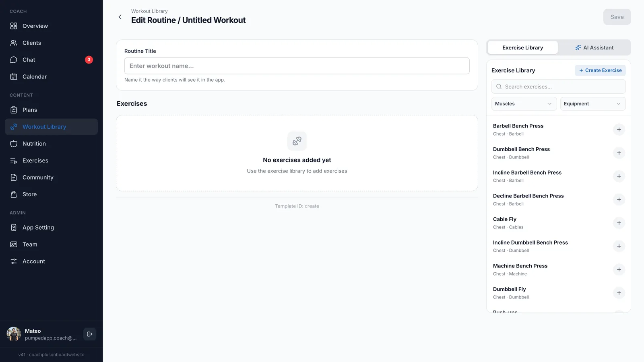Viewport: 644px width, 362px height.
Task: Open Exercises in sidebar
Action: [51, 160]
